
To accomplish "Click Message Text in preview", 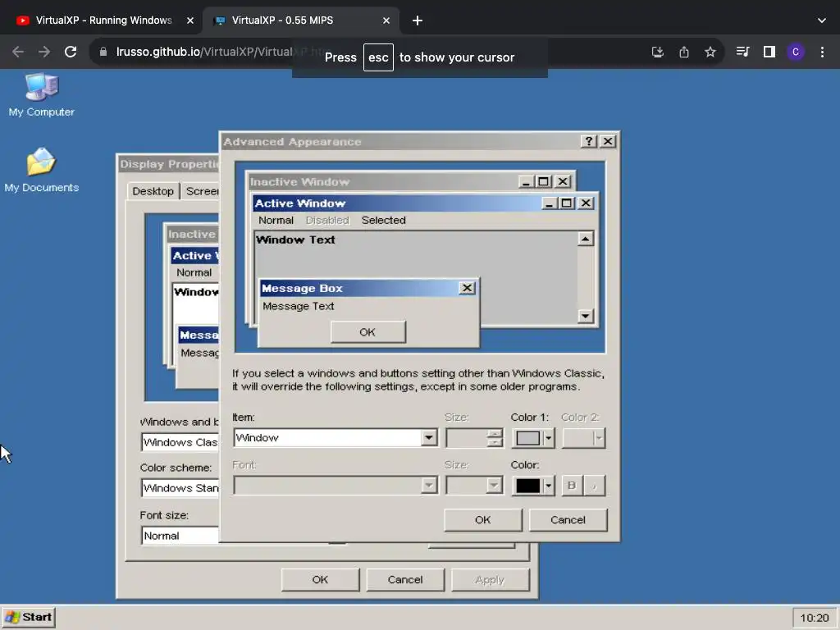I will tap(299, 306).
